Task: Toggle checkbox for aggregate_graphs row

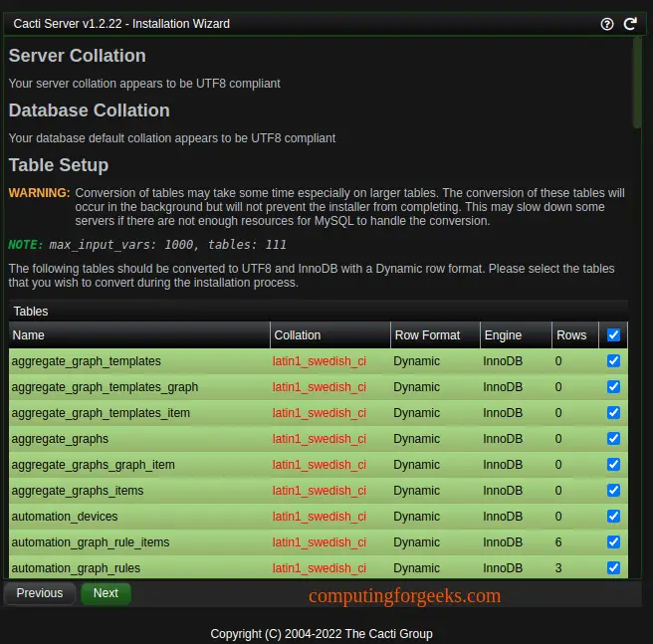Action: point(613,438)
